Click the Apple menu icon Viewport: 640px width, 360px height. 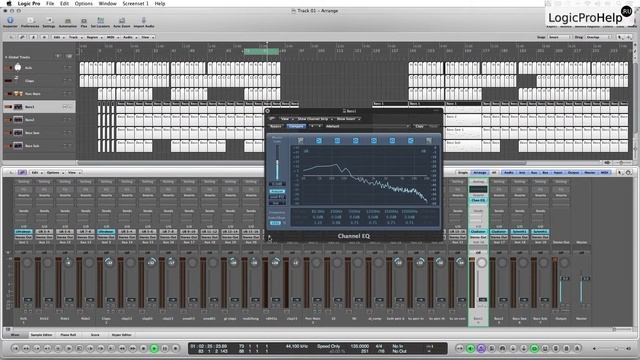click(x=9, y=3)
